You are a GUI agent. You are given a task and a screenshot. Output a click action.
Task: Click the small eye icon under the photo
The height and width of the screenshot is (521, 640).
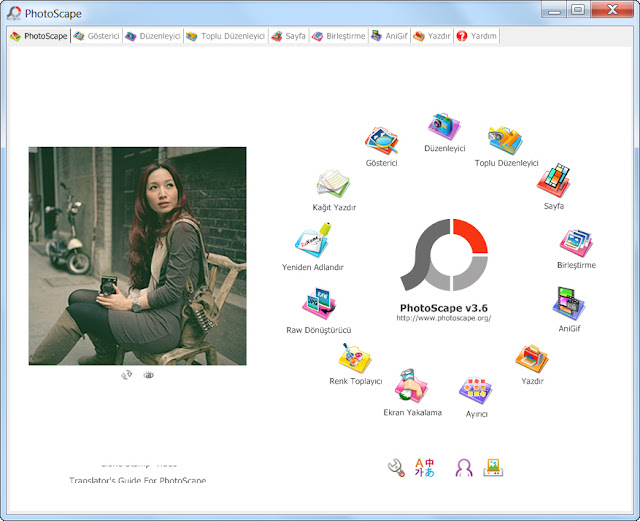149,375
